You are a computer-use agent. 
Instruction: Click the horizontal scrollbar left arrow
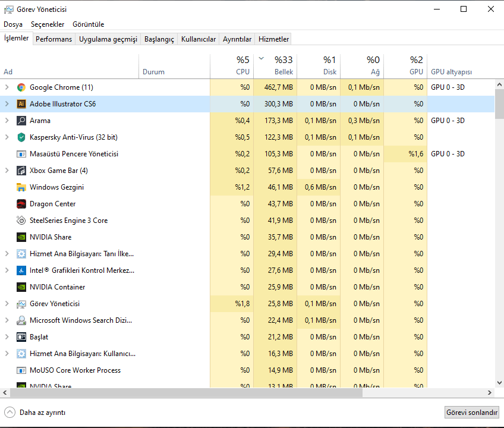(x=5, y=392)
